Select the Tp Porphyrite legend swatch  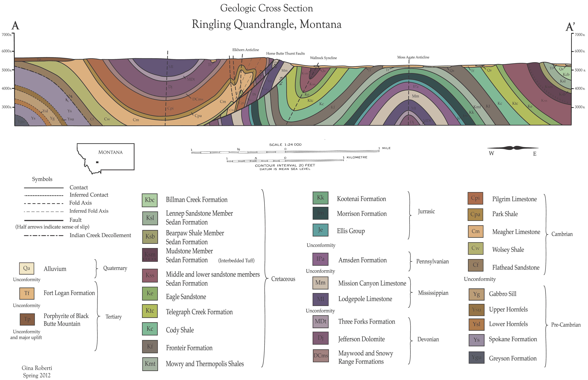coord(27,319)
